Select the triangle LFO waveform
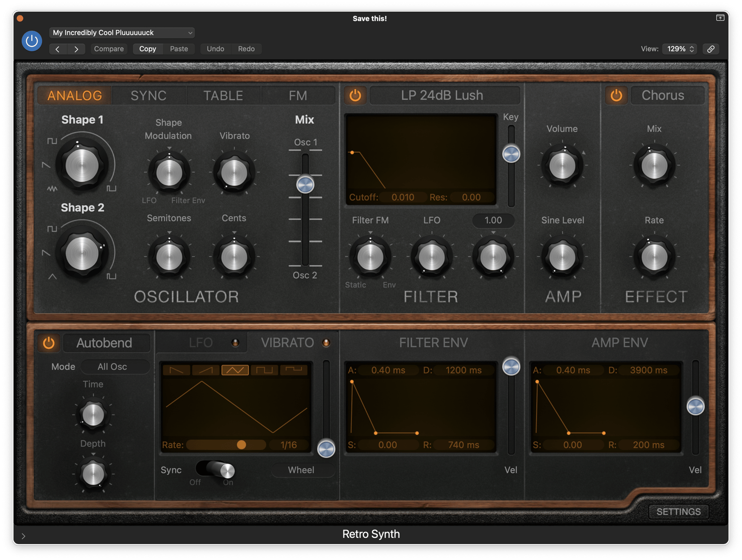This screenshot has height=560, width=742. pos(235,370)
